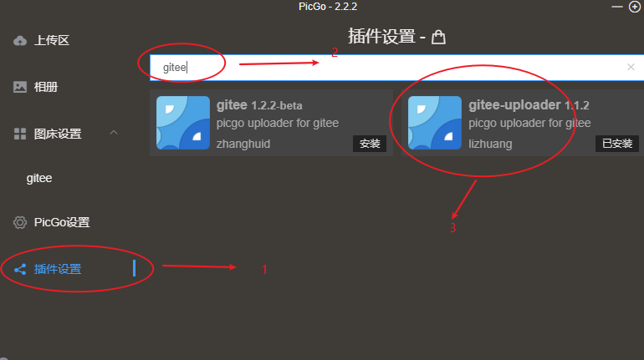Open the PicGo设置 menu entry
Image resolution: width=644 pixels, height=360 pixels.
click(x=62, y=222)
